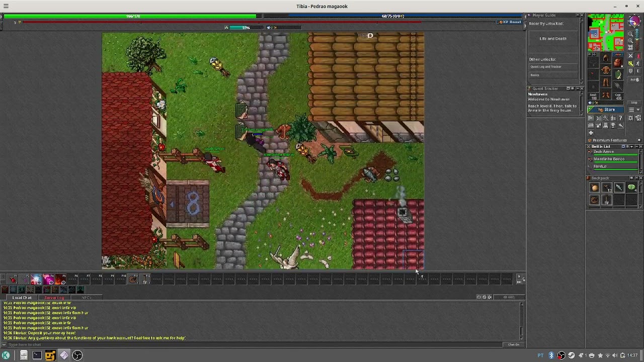Open options with the gear icon

[x=630, y=118]
